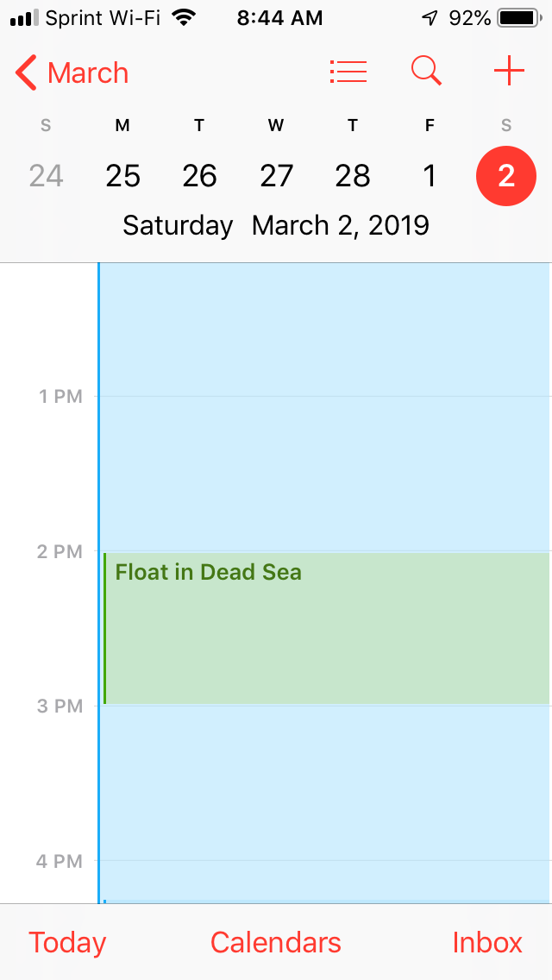552x980 pixels.
Task: Tap the highlighted Saturday 2 date
Action: tap(506, 176)
